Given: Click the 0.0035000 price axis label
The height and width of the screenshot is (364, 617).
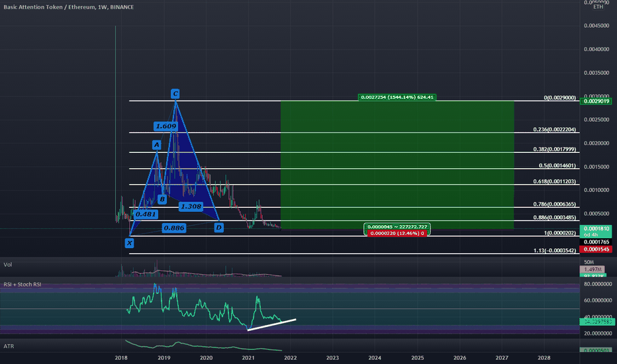Looking at the screenshot, I should click(596, 73).
